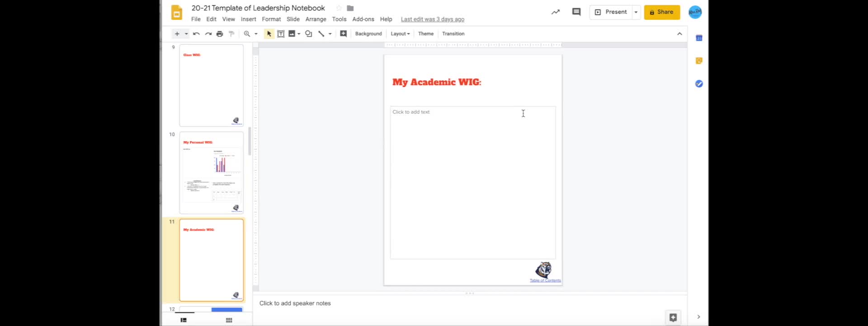868x326 pixels.
Task: Open comment history speech bubble icon
Action: [x=576, y=12]
